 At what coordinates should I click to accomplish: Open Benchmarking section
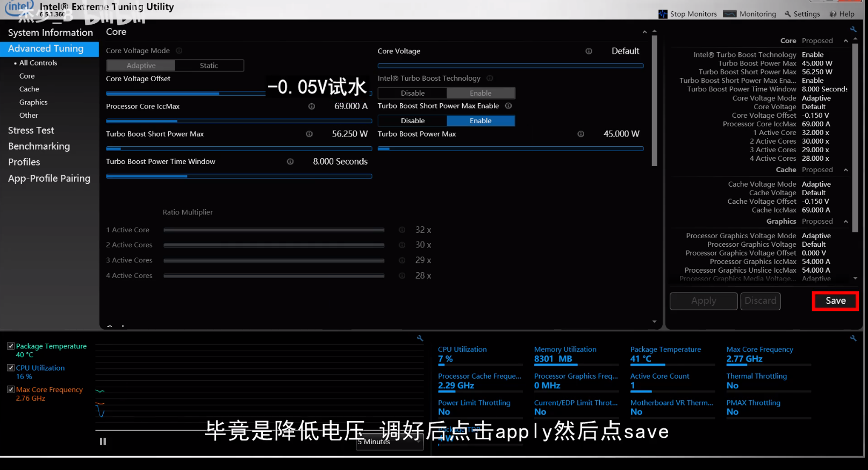tap(39, 146)
